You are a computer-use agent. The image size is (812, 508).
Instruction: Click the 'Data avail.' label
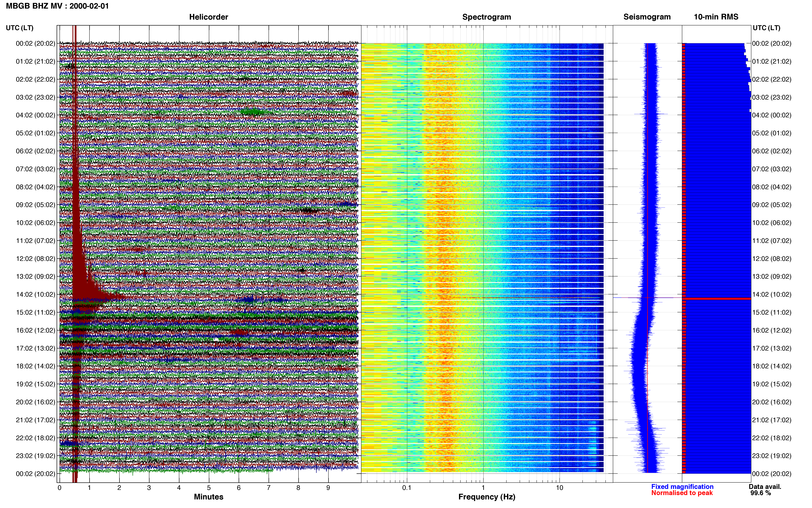click(765, 486)
